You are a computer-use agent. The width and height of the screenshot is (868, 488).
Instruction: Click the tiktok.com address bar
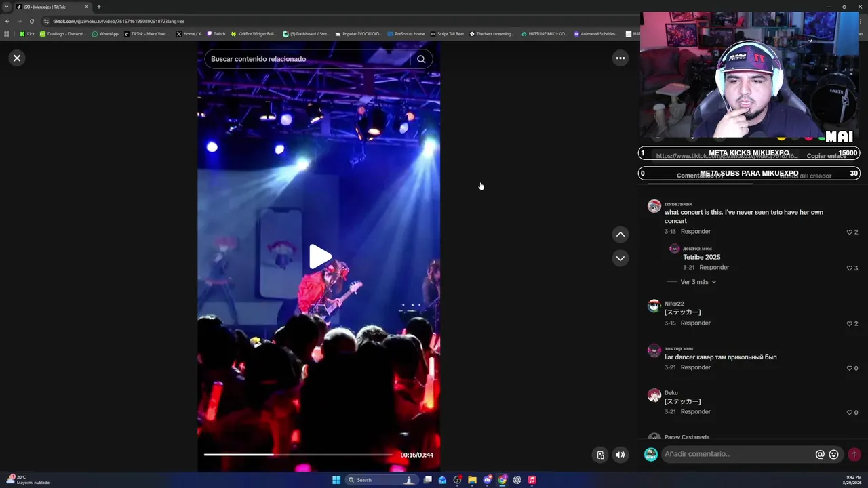click(339, 21)
